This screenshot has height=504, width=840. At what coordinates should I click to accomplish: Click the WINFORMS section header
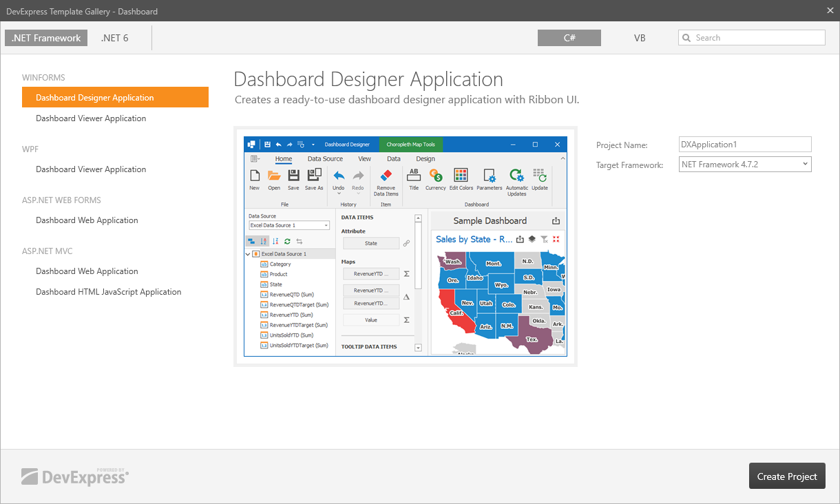(x=43, y=78)
